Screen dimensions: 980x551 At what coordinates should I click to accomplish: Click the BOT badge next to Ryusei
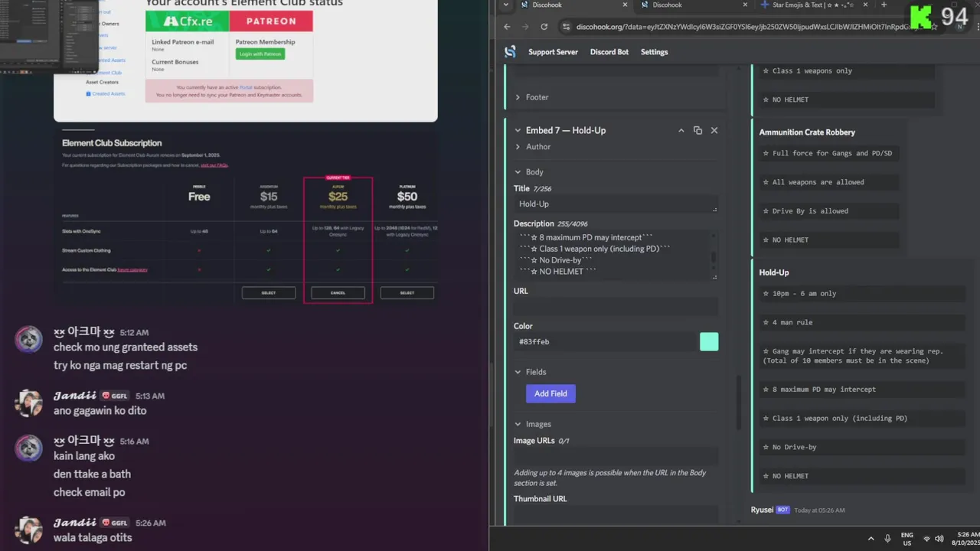[782, 510]
